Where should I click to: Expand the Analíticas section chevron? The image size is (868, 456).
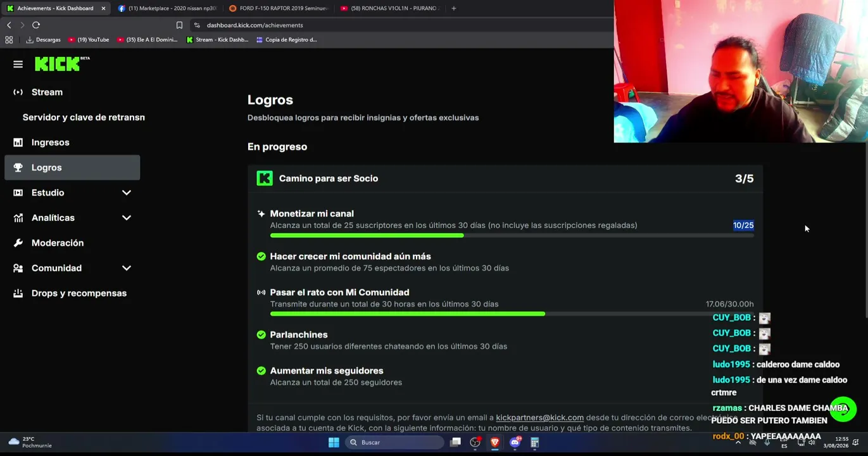[x=127, y=218]
